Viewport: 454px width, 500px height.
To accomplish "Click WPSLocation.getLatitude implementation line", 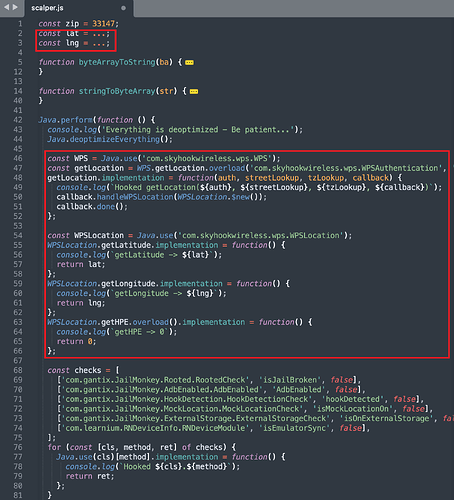I will click(x=166, y=245).
